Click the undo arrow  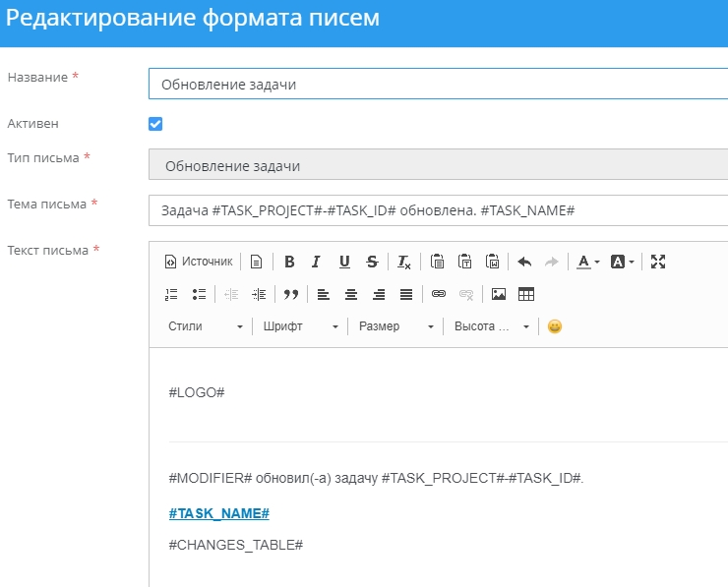524,262
